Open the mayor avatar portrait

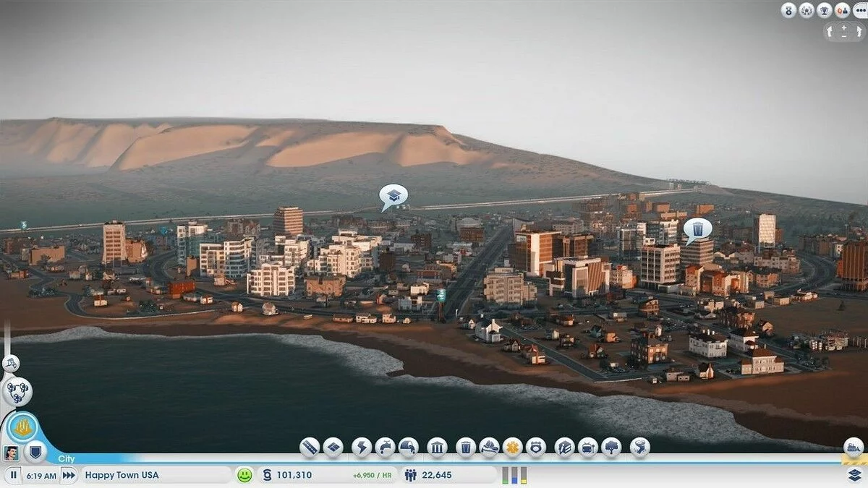click(x=11, y=453)
